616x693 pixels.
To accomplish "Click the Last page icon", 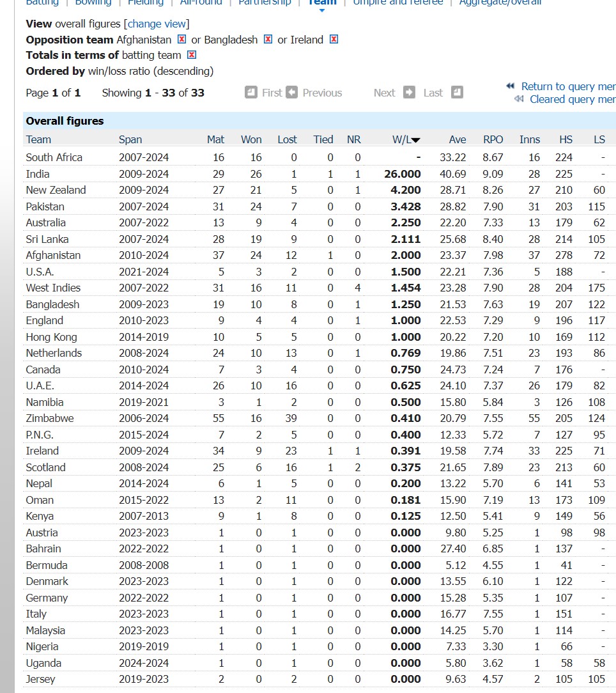I will [x=458, y=92].
